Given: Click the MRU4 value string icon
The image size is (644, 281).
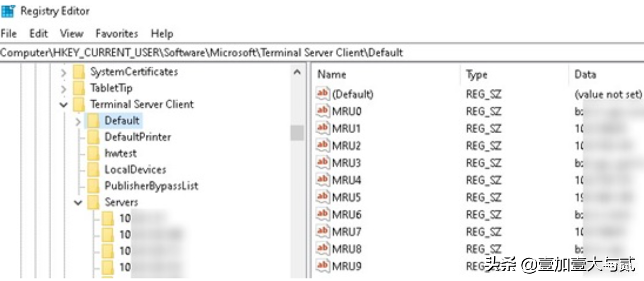Looking at the screenshot, I should 323,180.
